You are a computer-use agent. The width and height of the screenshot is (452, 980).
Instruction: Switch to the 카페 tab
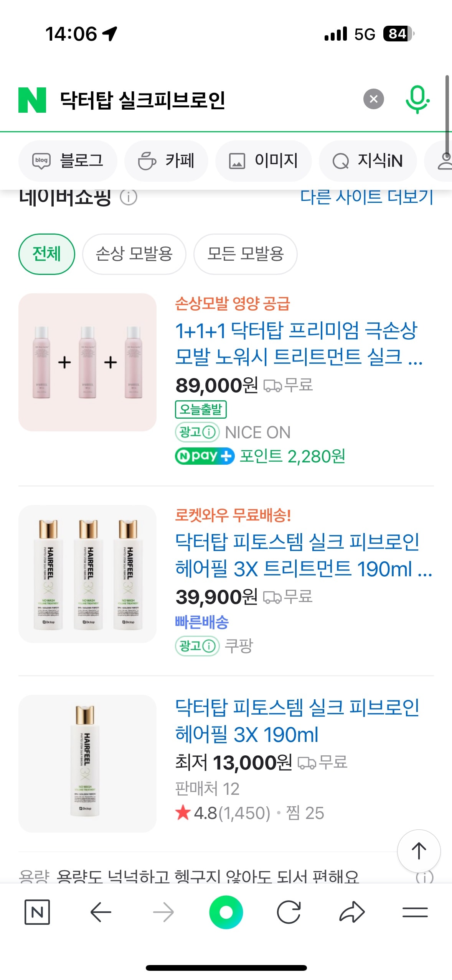coord(166,161)
